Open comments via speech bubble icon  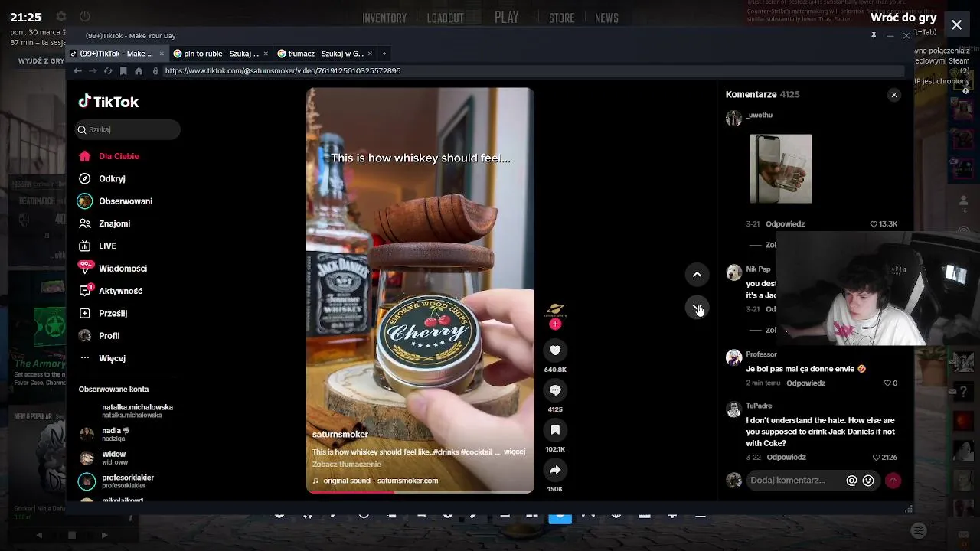(x=555, y=390)
